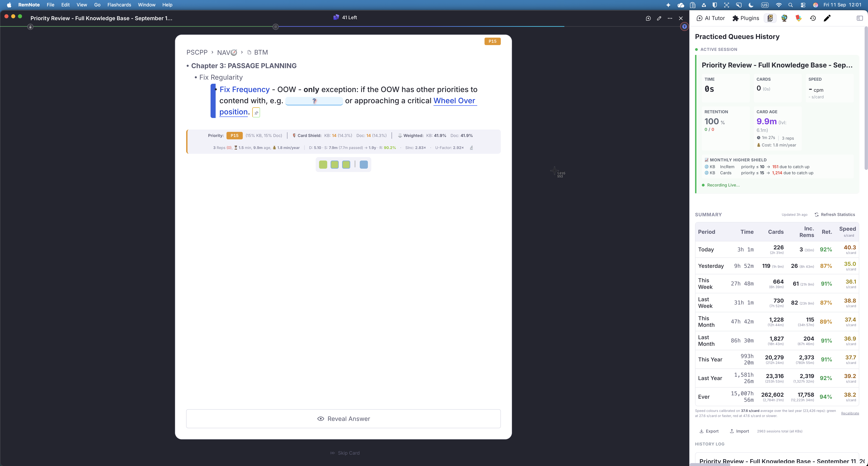The height and width of the screenshot is (466, 868).
Task: Open the Wi-Fi status menu
Action: pyautogui.click(x=778, y=5)
